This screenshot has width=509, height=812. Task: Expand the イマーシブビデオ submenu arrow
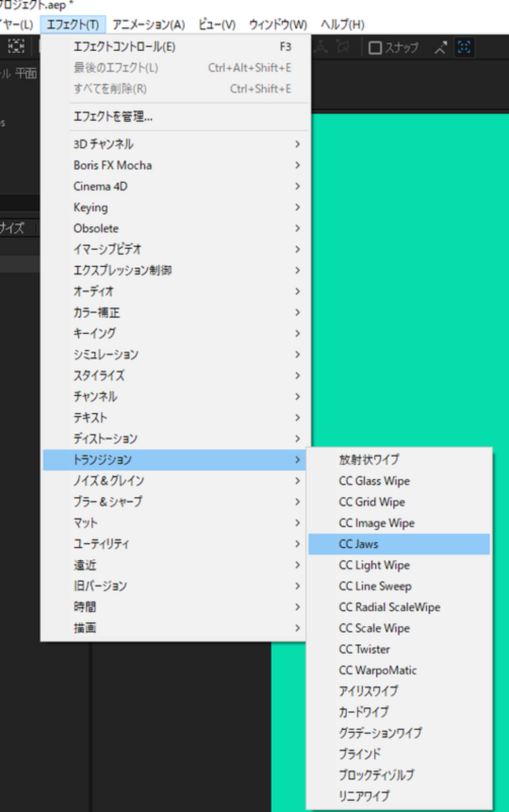pos(298,250)
